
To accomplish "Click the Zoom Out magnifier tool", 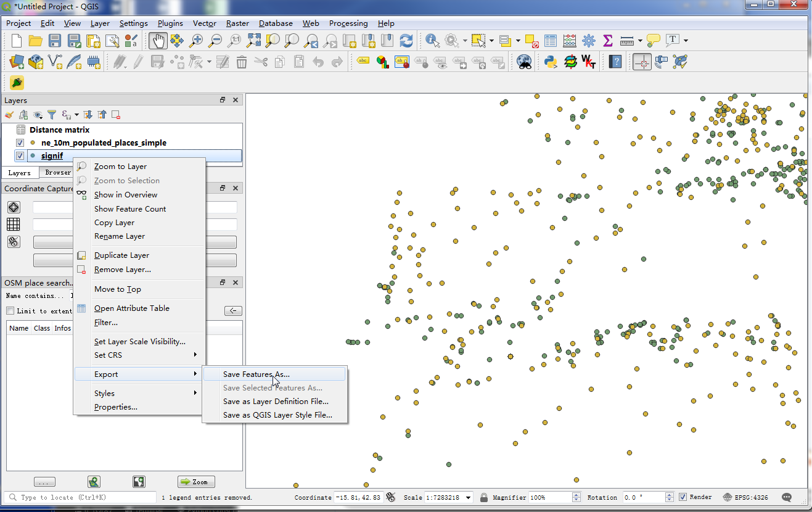I will coord(215,41).
